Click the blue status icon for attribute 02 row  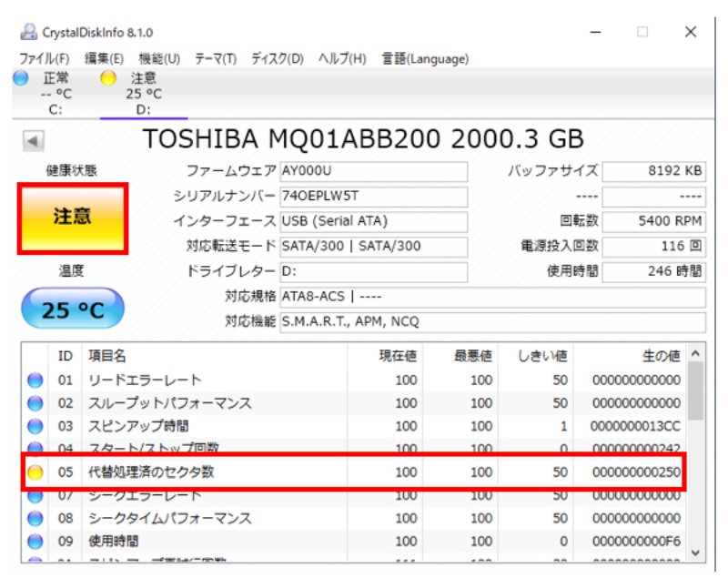tap(35, 403)
